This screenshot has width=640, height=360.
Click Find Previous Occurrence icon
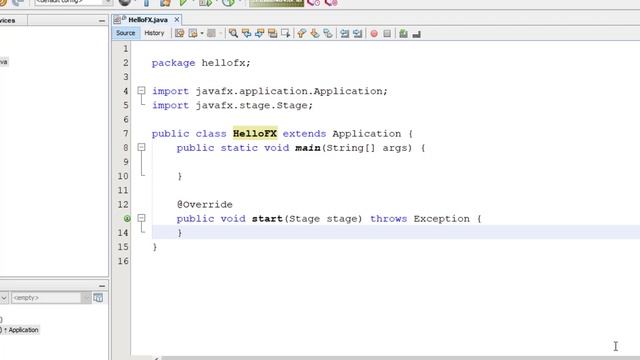tap(246, 33)
